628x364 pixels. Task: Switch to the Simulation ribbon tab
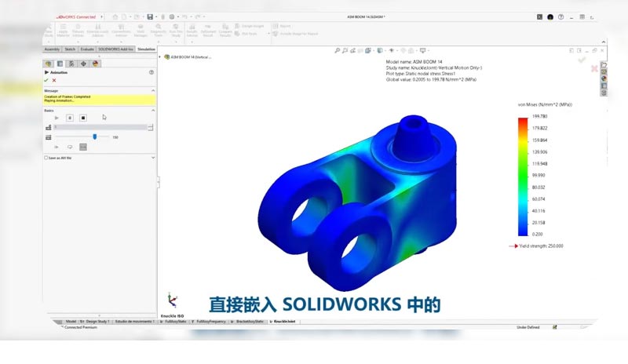click(146, 49)
